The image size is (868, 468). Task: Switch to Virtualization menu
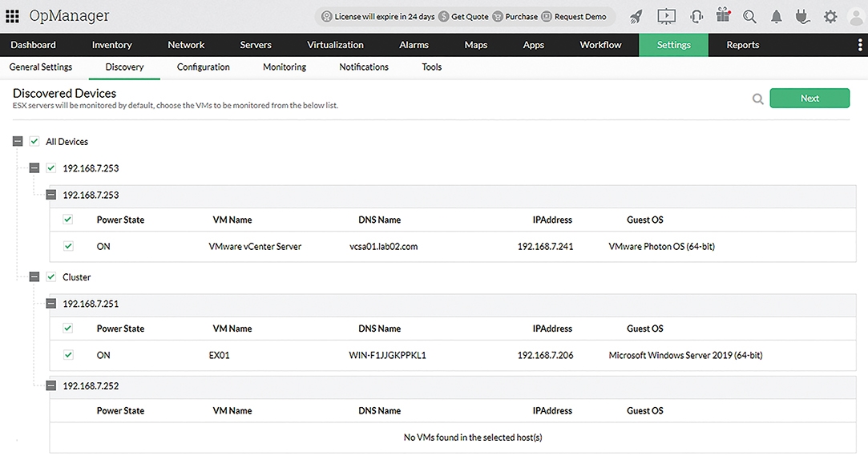pyautogui.click(x=336, y=45)
